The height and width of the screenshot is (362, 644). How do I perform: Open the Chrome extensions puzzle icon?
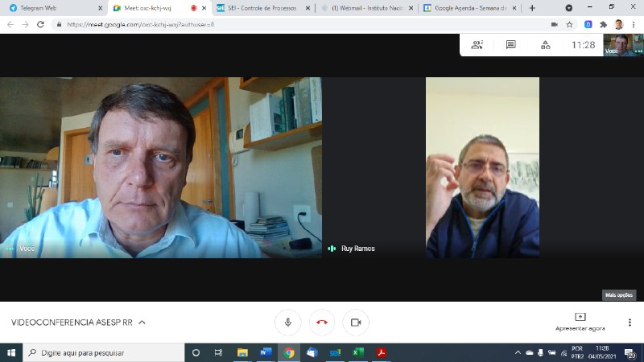603,25
